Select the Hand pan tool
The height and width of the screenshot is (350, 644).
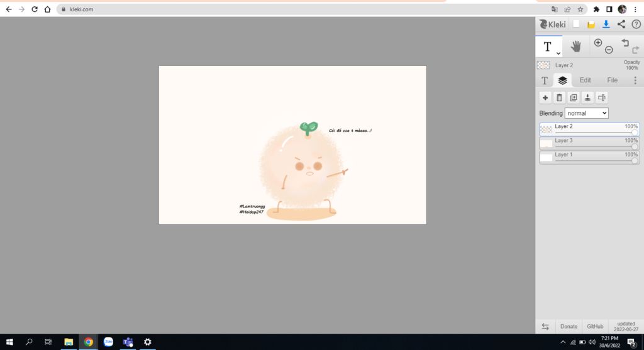575,46
